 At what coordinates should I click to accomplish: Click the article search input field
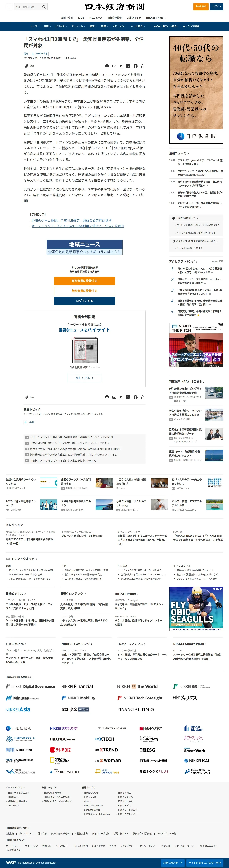click(28, 7)
